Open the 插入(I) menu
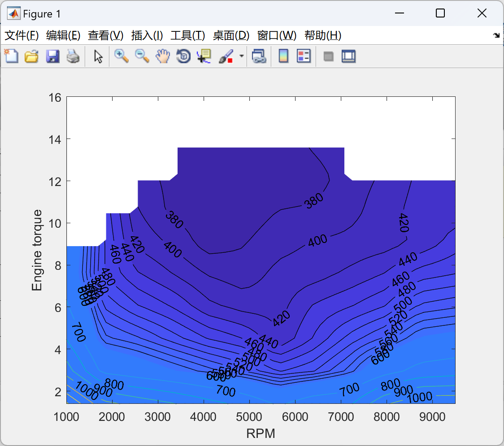This screenshot has height=446, width=504. [x=147, y=35]
